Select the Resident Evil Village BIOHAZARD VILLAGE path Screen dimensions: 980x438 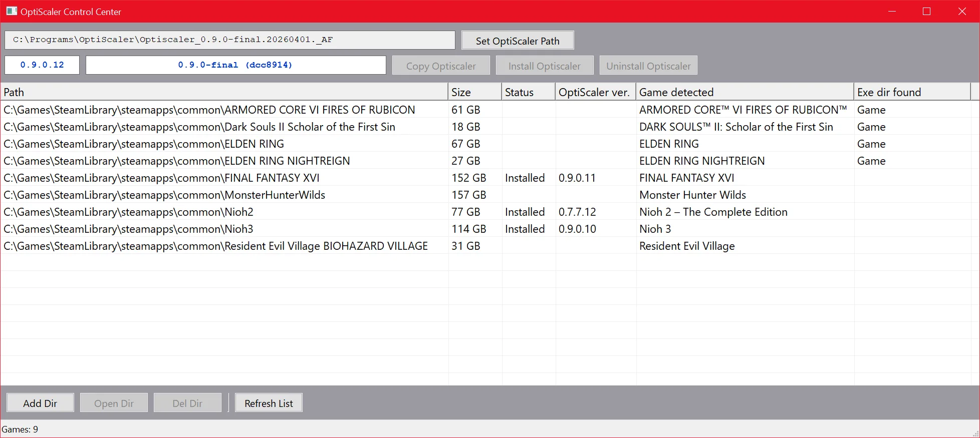215,246
